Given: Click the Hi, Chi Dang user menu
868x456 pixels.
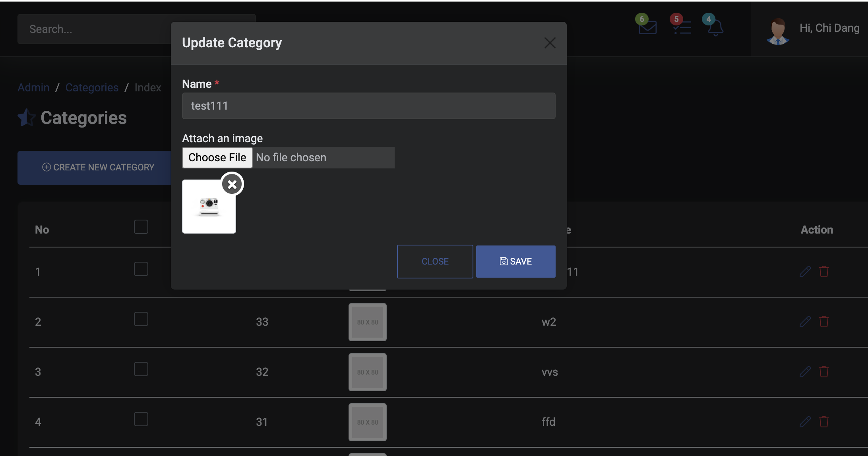Looking at the screenshot, I should tap(829, 28).
